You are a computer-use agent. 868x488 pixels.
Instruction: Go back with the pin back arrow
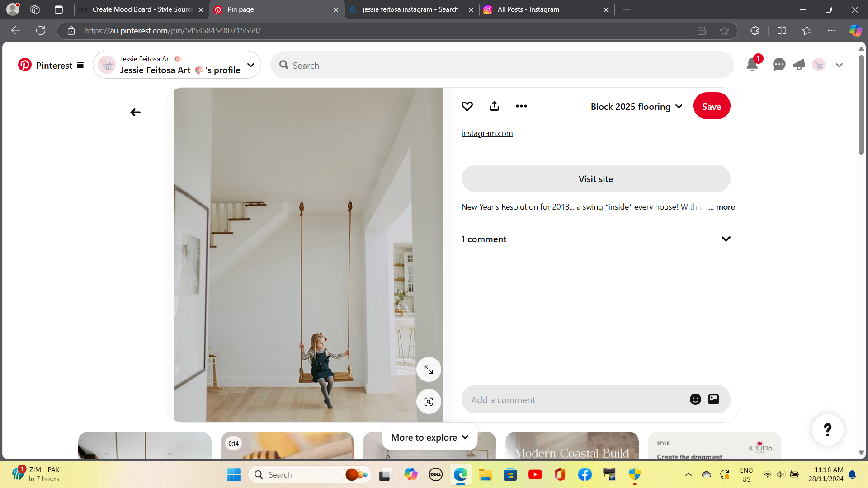tap(135, 112)
